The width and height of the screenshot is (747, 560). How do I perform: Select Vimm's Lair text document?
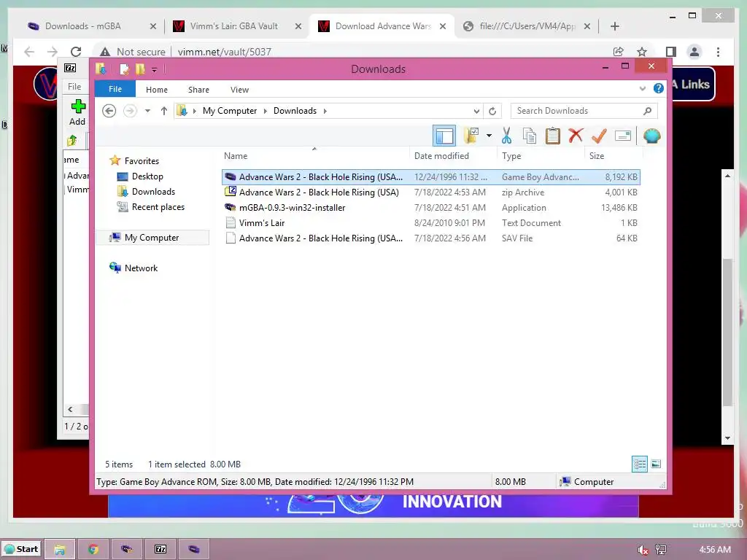click(x=430, y=223)
